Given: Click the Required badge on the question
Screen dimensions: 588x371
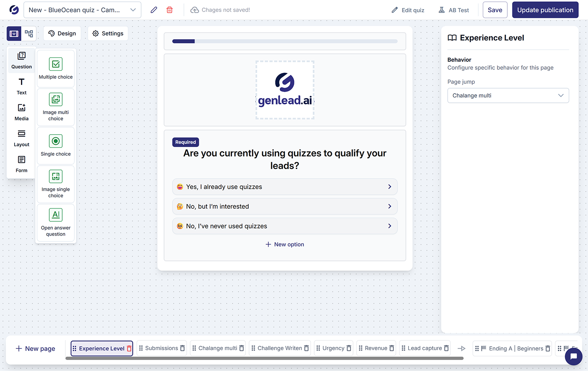Looking at the screenshot, I should 186,142.
